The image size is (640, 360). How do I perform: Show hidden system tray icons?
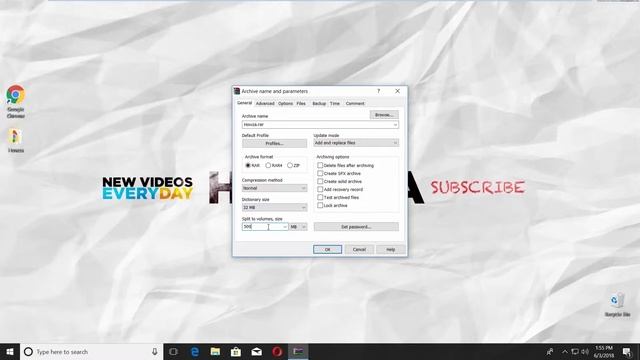coord(565,351)
